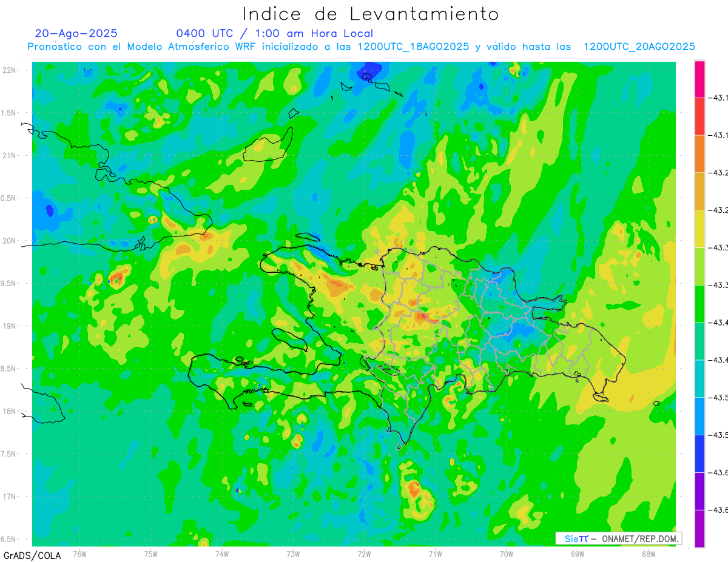Select the pink-magenta swatch atop the legend
Screen dimensions: 728x562
point(699,79)
